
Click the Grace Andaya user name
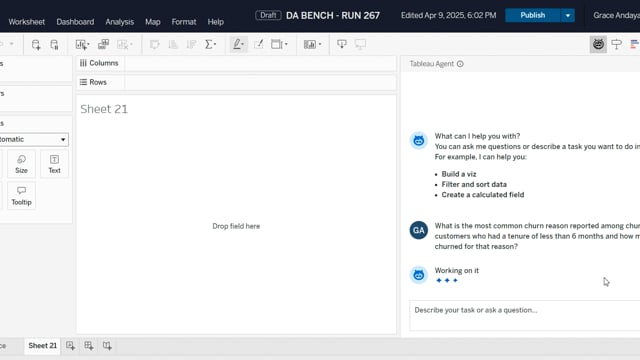[616, 16]
